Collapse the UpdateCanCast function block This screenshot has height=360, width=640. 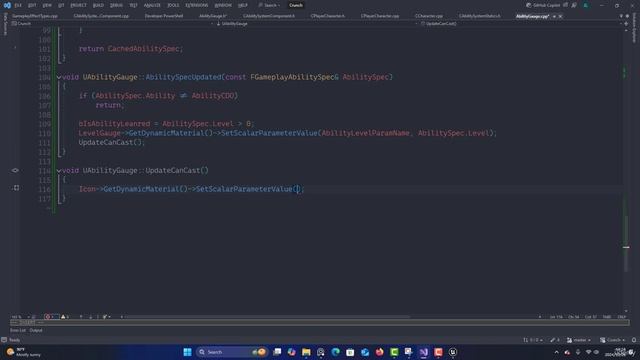(x=59, y=171)
